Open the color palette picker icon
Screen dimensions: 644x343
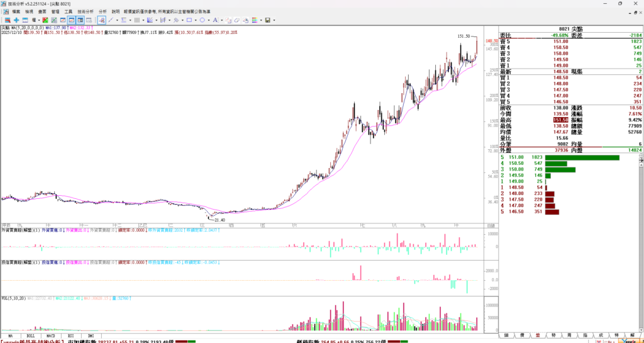coord(255,20)
